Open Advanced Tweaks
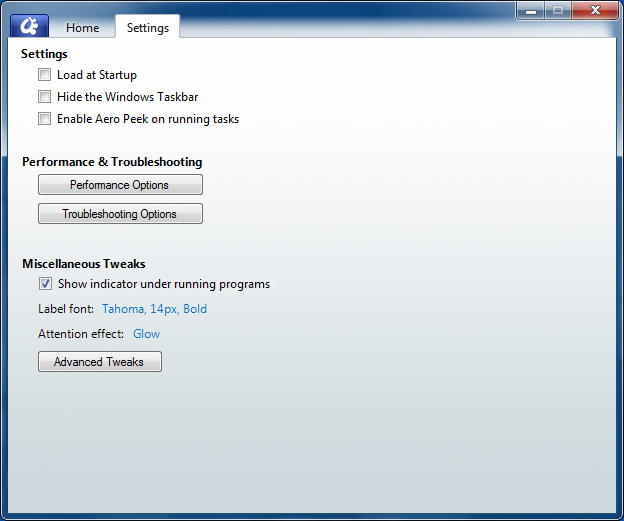The image size is (624, 521). tap(100, 361)
